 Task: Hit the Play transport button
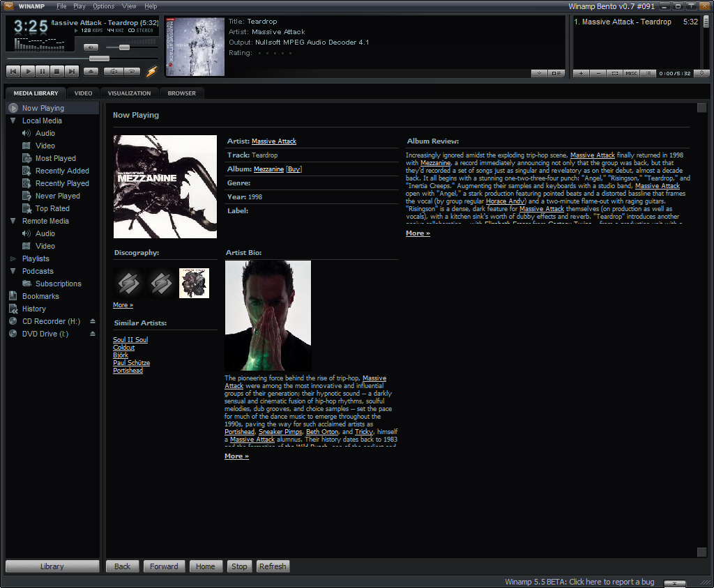click(28, 72)
